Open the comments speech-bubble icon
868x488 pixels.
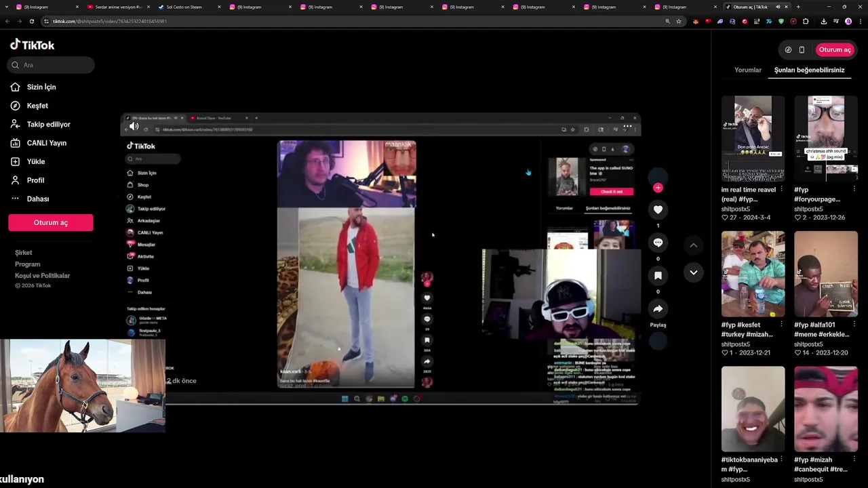(658, 243)
